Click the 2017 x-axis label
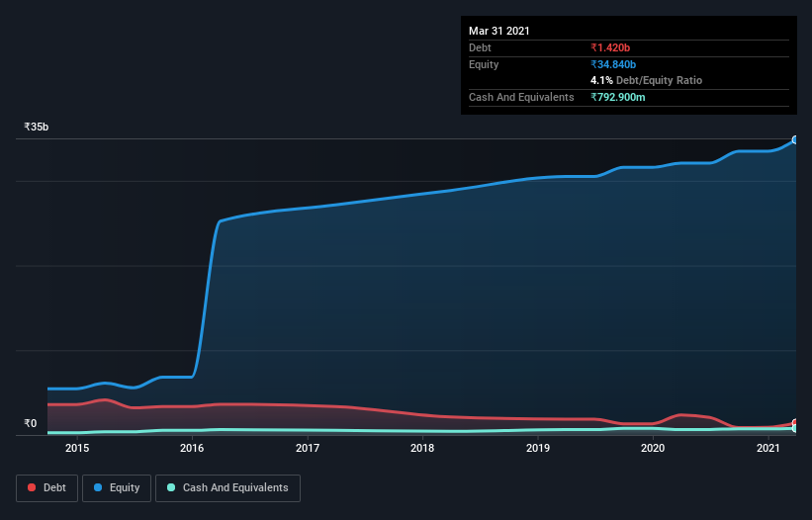This screenshot has width=812, height=520. tap(308, 448)
